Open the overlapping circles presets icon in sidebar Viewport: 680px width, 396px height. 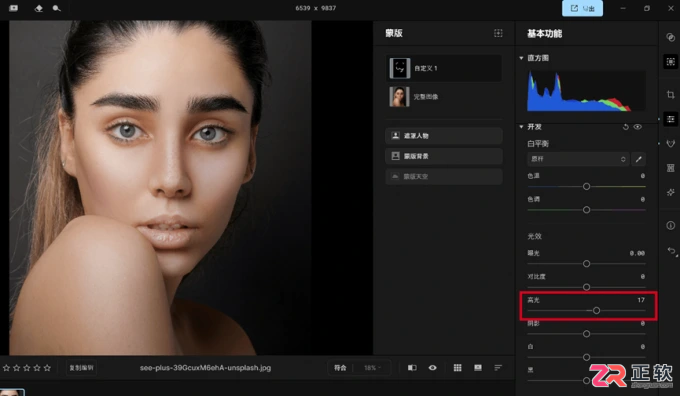click(x=670, y=38)
